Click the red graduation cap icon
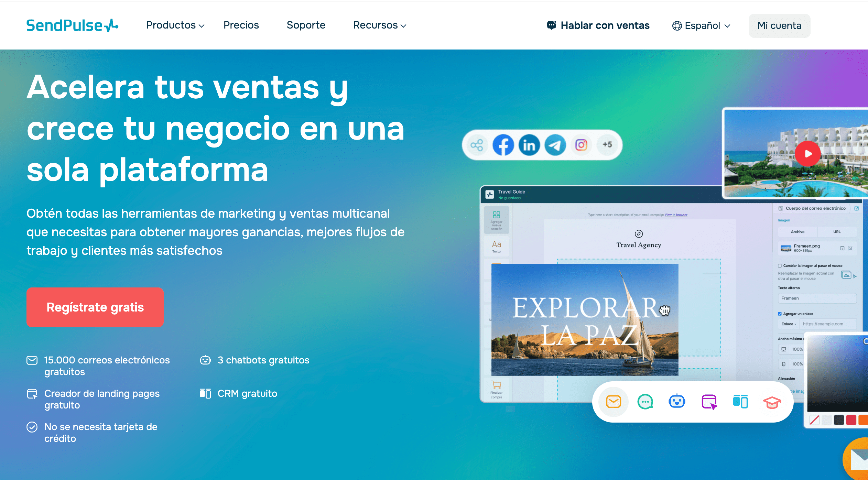The image size is (868, 480). pyautogui.click(x=772, y=402)
